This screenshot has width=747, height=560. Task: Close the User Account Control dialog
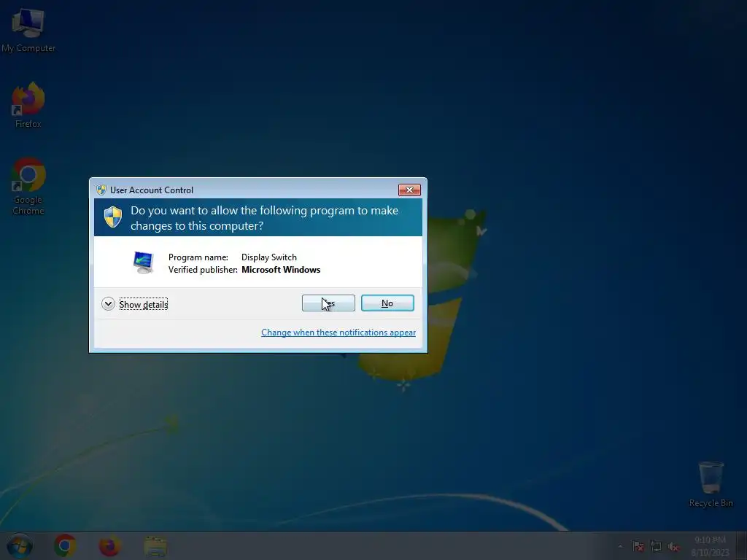tap(409, 190)
